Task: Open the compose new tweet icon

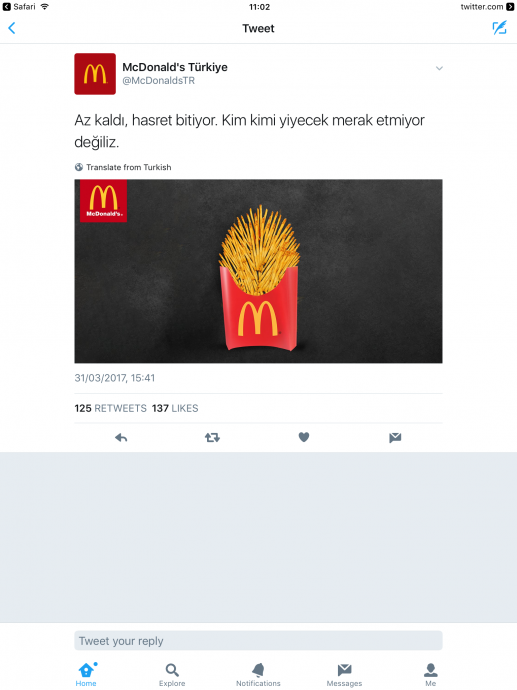Action: [499, 28]
